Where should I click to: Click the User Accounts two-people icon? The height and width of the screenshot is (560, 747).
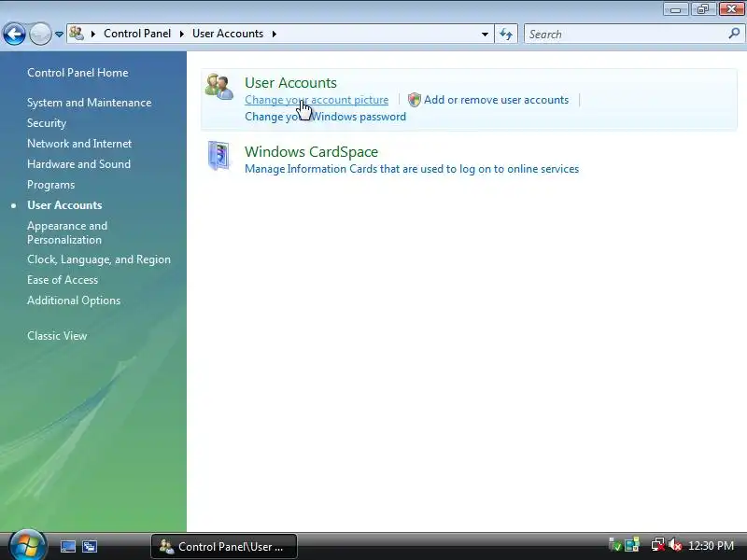[219, 87]
